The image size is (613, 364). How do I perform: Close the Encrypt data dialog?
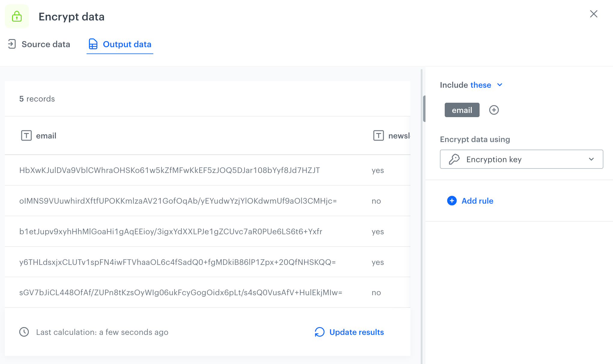(x=593, y=14)
